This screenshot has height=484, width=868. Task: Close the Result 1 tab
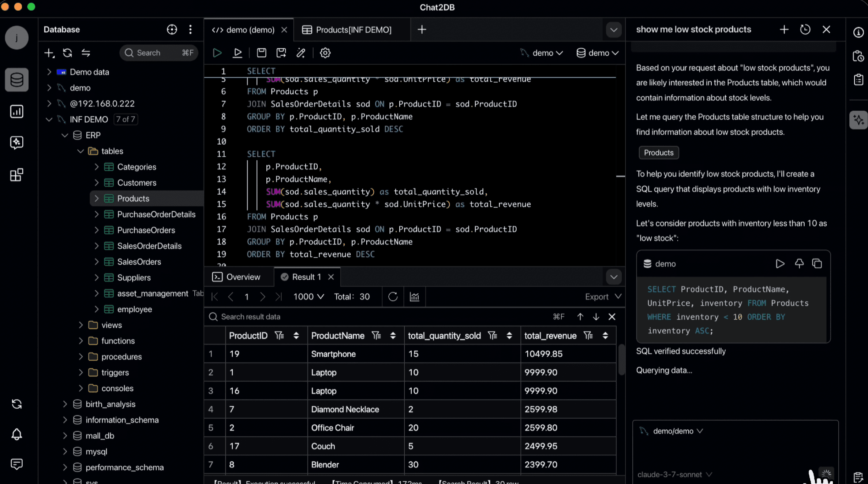(331, 277)
